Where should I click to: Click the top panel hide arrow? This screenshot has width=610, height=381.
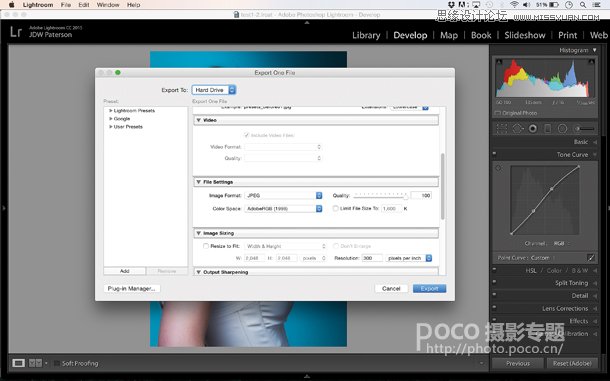coord(307,23)
